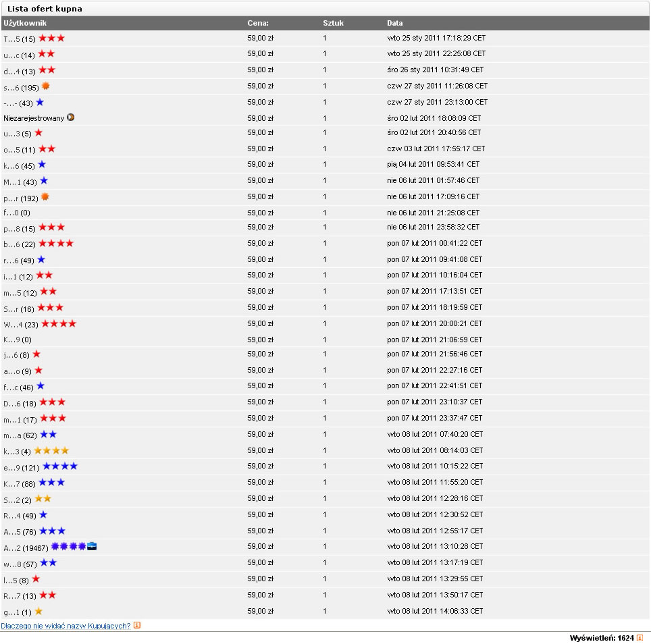
Task: Click the 'Wyświetleń: 1624' view counter
Action: pos(602,638)
